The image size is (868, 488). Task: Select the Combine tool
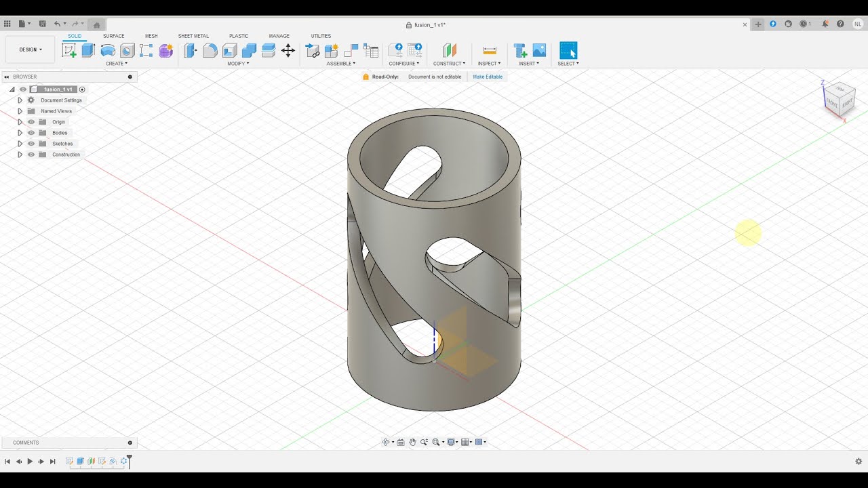[x=249, y=50]
